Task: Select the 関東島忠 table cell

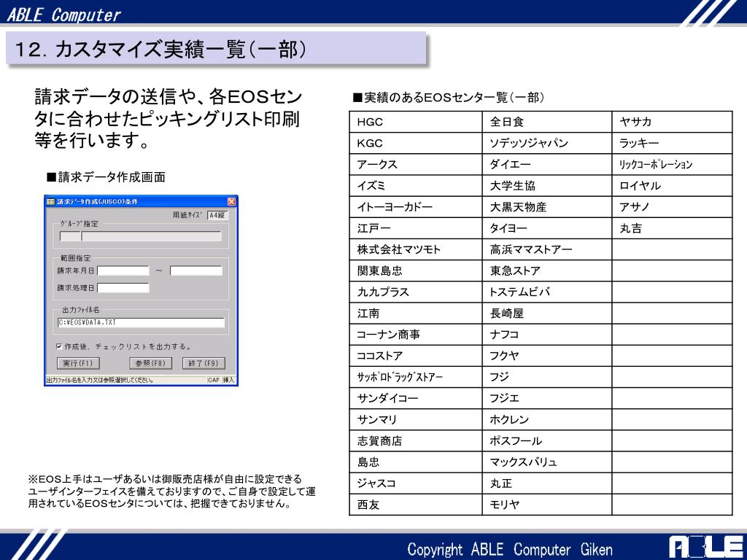Action: click(415, 271)
